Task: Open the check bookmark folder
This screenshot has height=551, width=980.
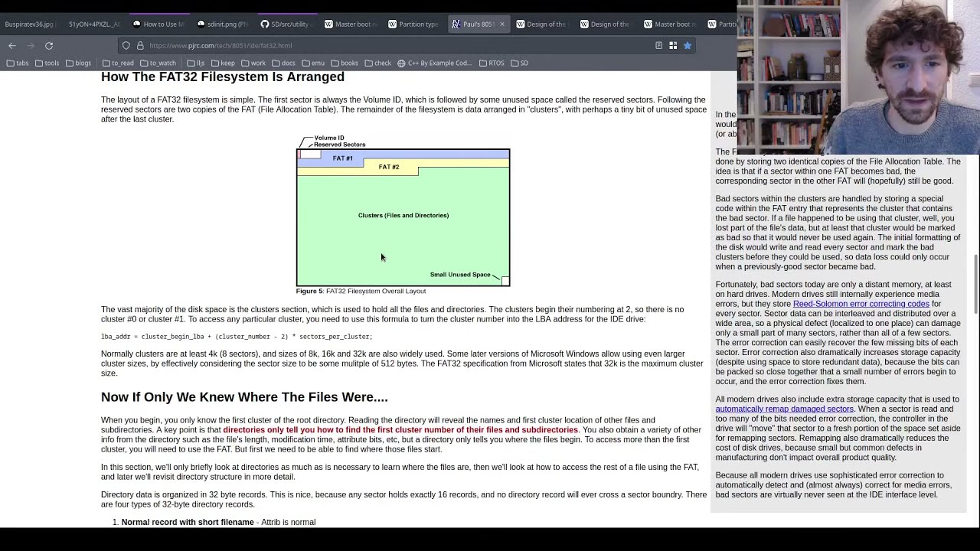Action: [377, 64]
